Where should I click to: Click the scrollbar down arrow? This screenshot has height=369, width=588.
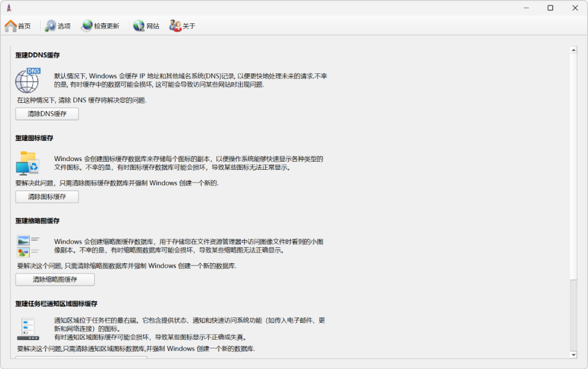[573, 355]
